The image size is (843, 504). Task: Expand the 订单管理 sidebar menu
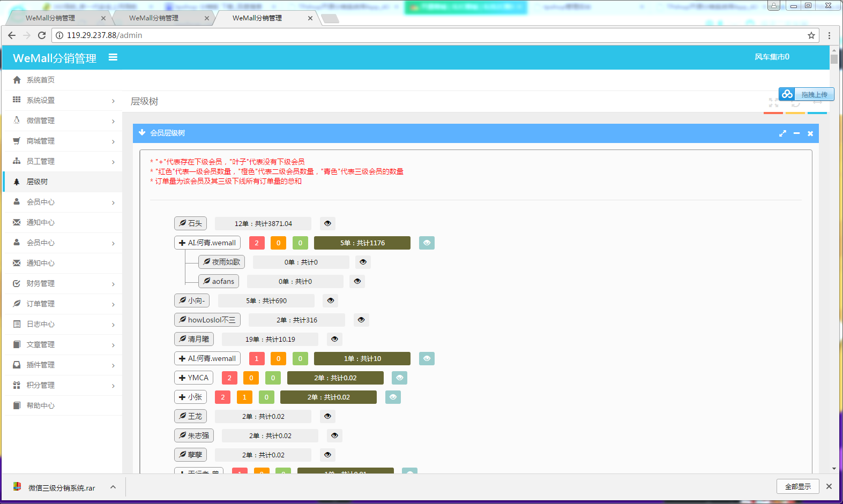coord(62,304)
